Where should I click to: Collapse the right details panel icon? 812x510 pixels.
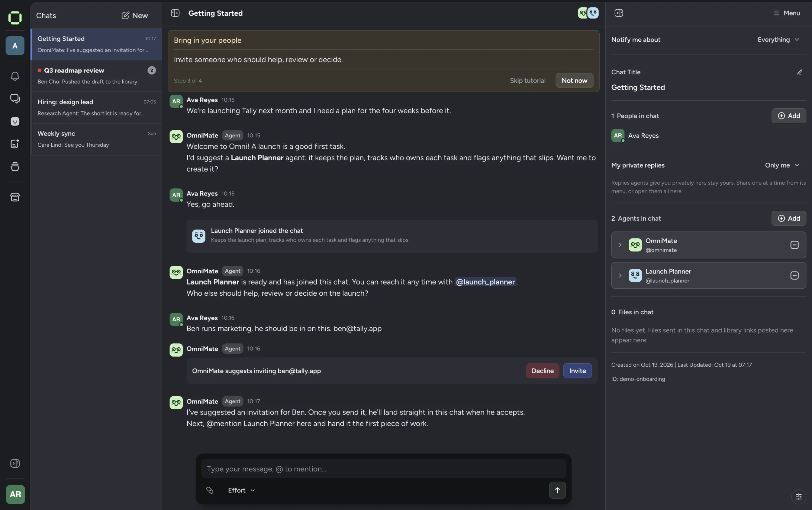point(619,13)
